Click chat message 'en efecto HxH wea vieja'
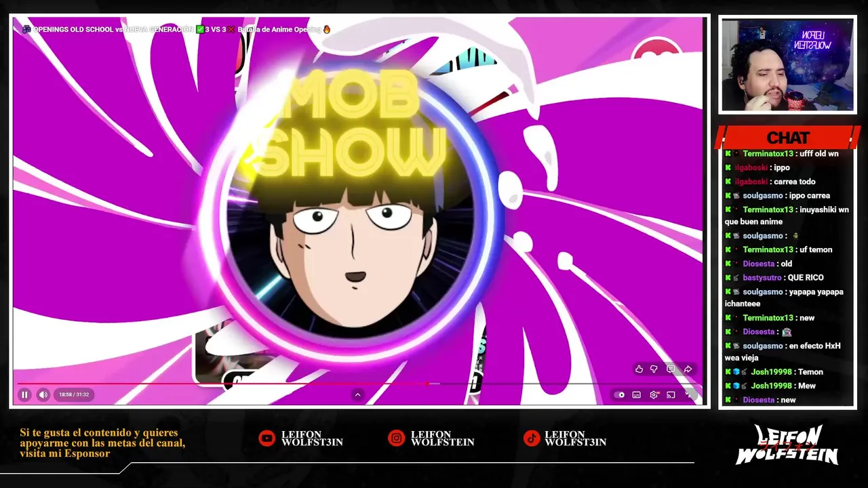 coord(783,352)
